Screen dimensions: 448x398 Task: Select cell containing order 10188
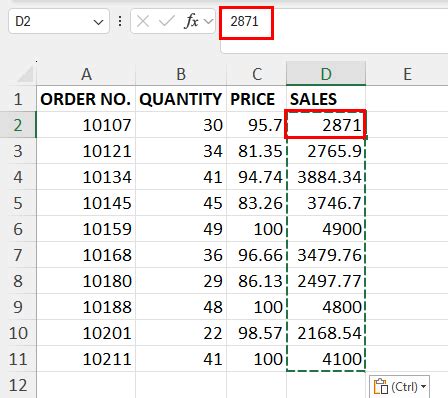pyautogui.click(x=86, y=307)
